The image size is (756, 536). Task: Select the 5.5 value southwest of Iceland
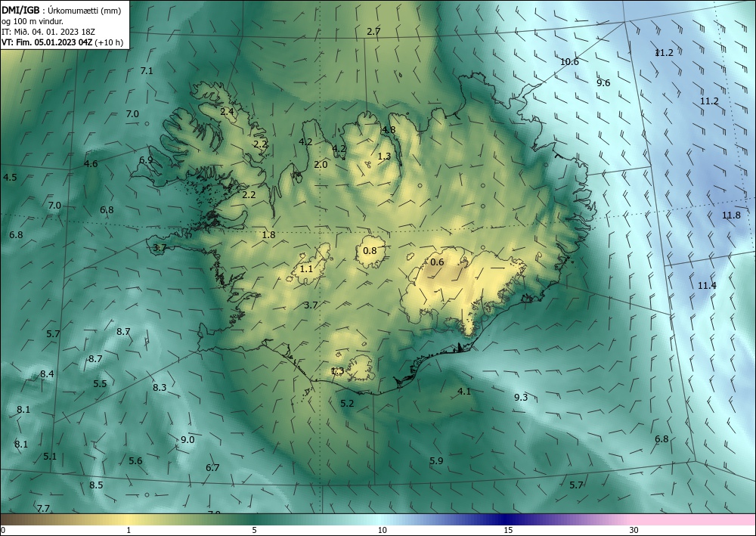point(100,384)
